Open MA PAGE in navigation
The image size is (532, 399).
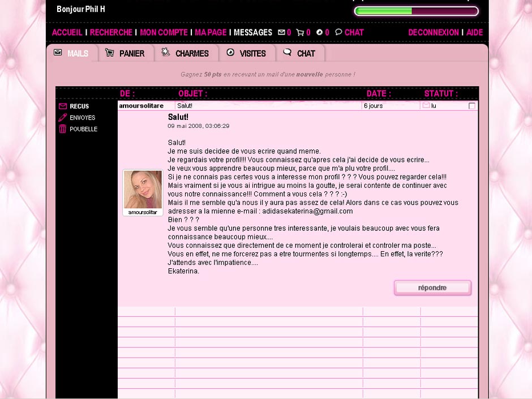click(x=211, y=32)
